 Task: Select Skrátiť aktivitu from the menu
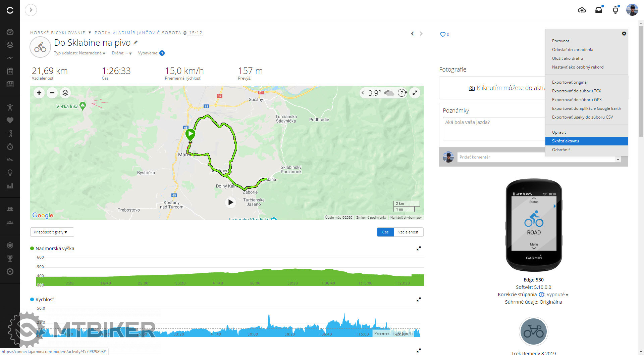[566, 141]
